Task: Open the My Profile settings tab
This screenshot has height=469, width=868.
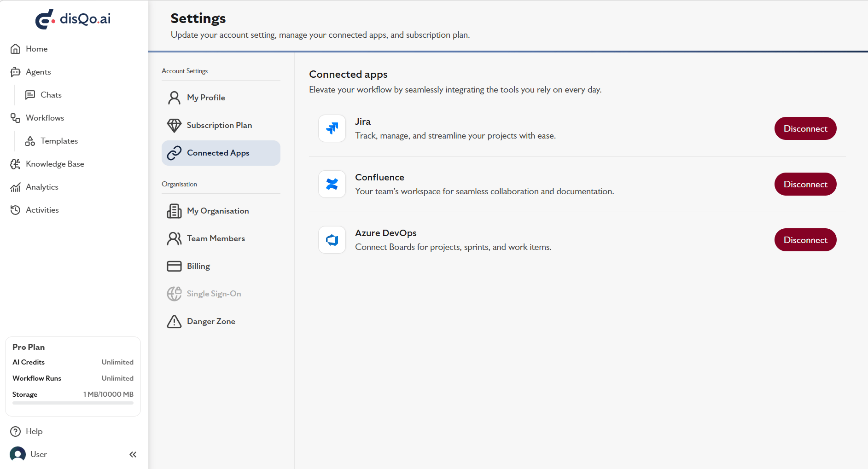Action: (221, 98)
